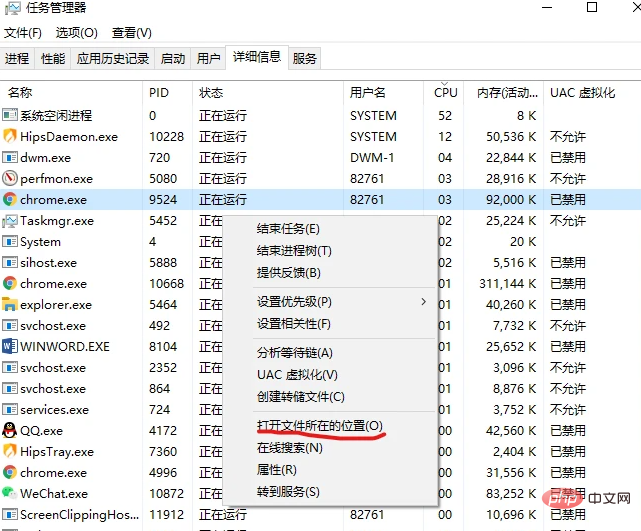Open the 选项(O) menu
Viewport: 641px width, 531px height.
(77, 33)
